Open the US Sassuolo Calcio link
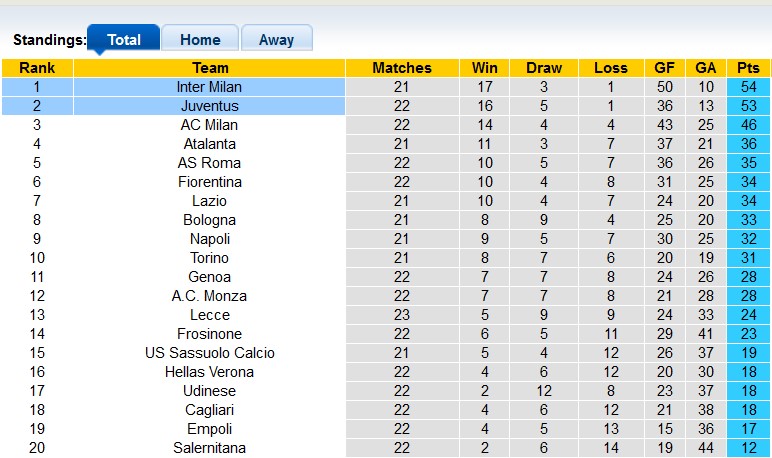This screenshot has height=458, width=772. [x=210, y=353]
